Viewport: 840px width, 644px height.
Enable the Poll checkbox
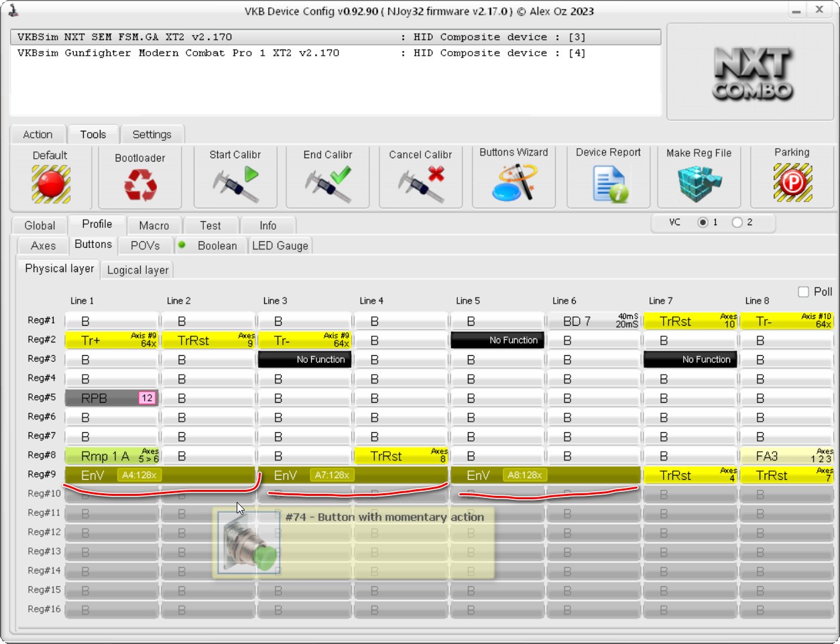(803, 292)
